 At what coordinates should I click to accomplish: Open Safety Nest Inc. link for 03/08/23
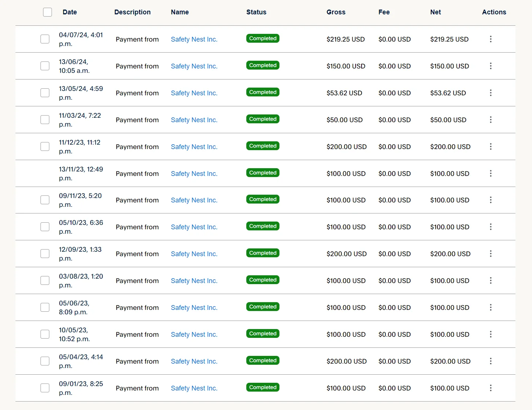194,281
